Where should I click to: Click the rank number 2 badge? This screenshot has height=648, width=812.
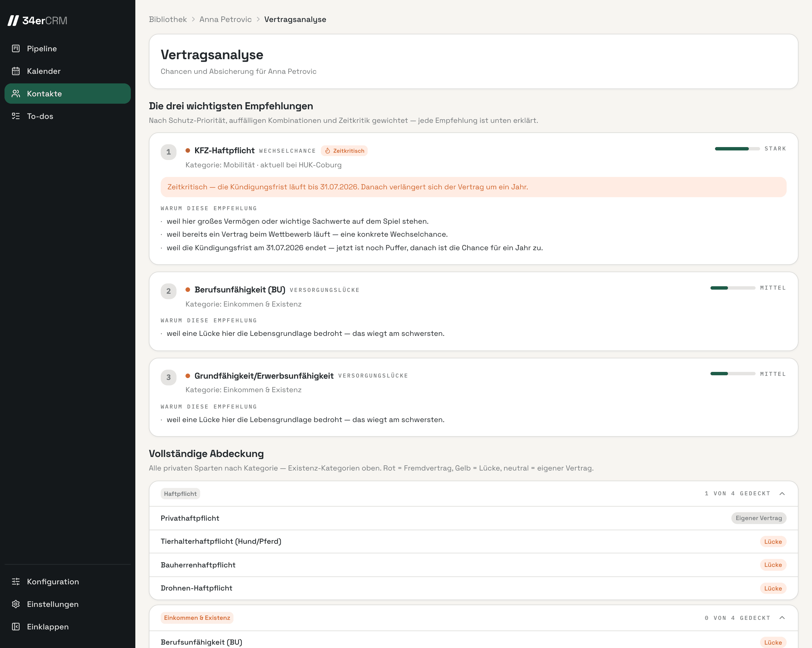click(169, 291)
